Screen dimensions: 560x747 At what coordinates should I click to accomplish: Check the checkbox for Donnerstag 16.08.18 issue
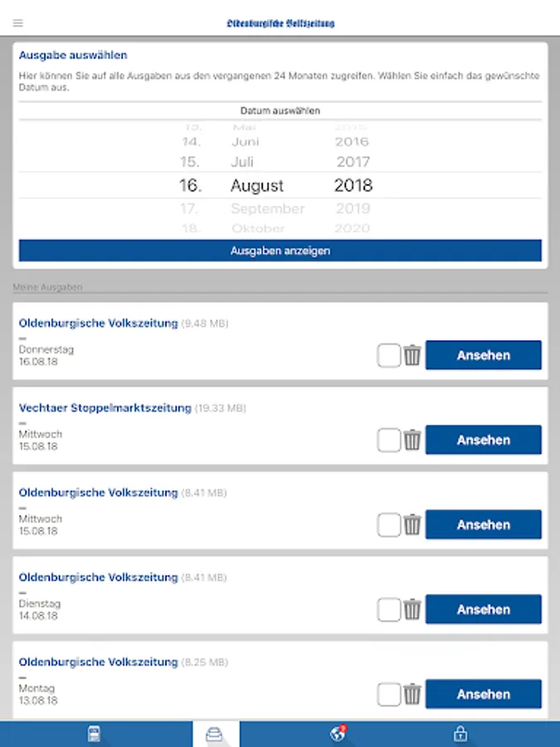tap(387, 354)
